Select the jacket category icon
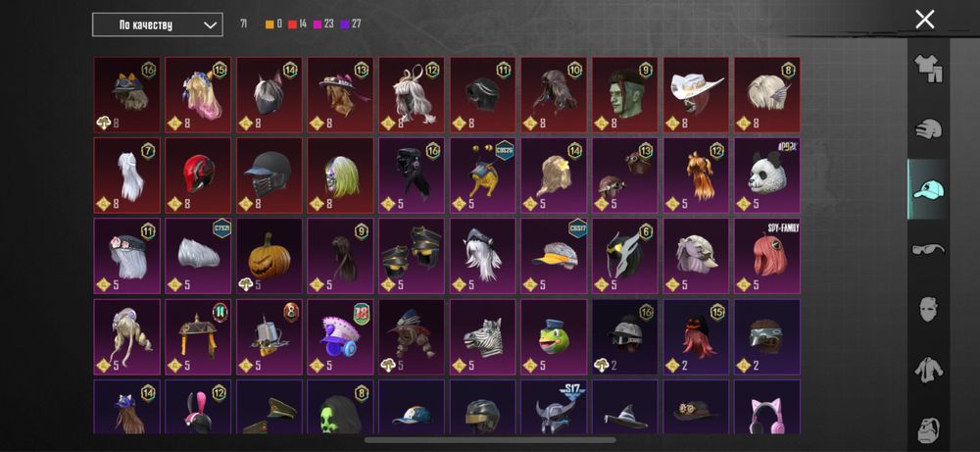 (x=929, y=370)
